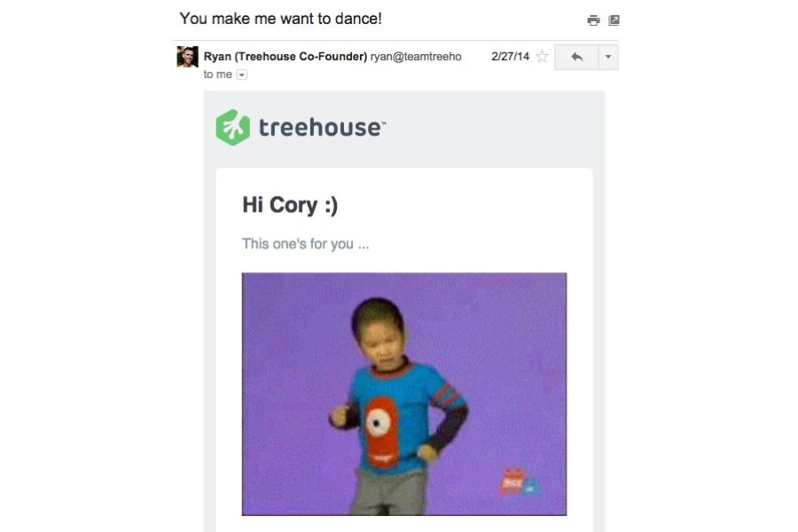Open the dropdown arrow beside Reply
Screen dimensions: 798x532
point(608,57)
